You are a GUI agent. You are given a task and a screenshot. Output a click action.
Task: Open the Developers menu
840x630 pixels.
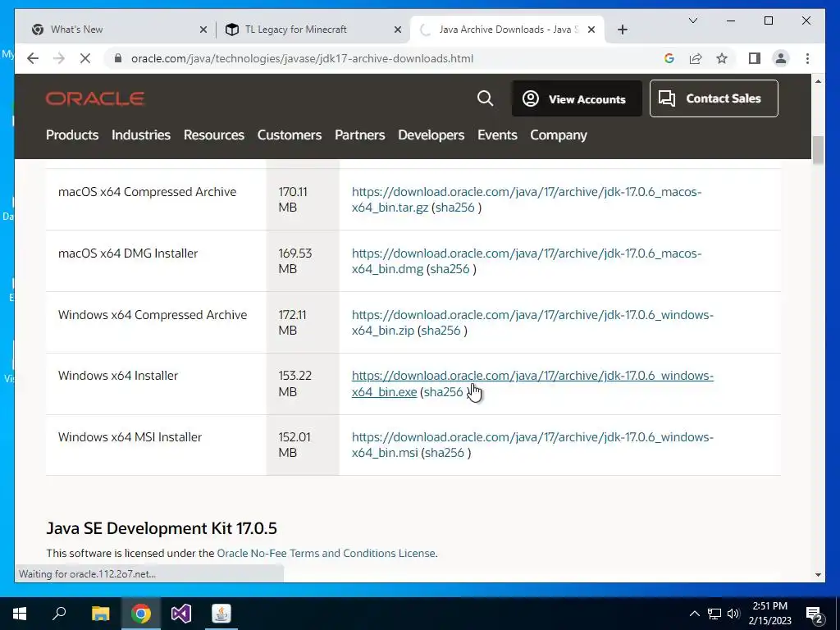(431, 135)
